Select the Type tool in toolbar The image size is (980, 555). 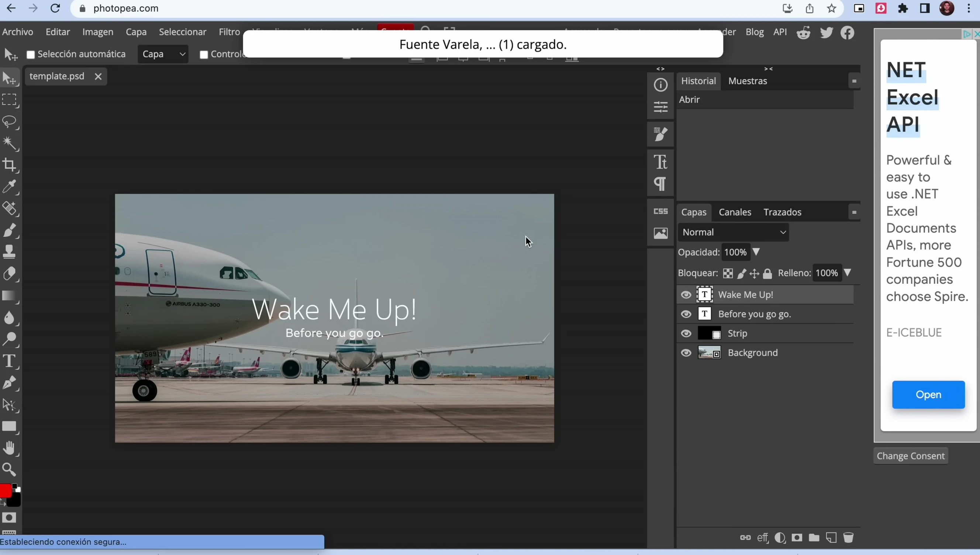[10, 361]
